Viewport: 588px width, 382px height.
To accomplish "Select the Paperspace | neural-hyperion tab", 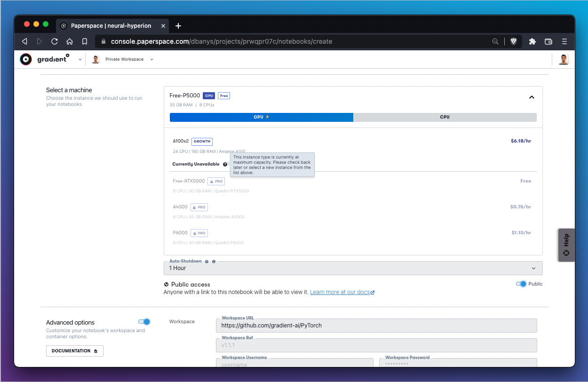I will pyautogui.click(x=111, y=26).
